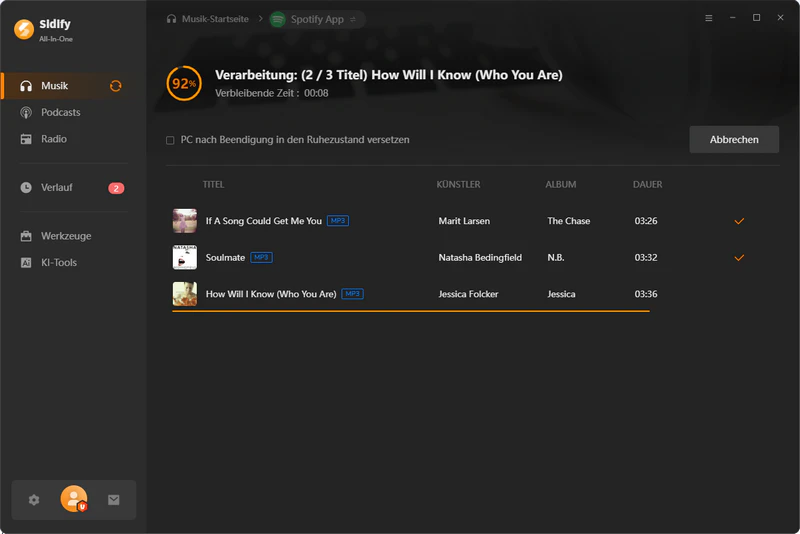Close the Sidify window
The width and height of the screenshot is (800, 534).
pyautogui.click(x=781, y=18)
